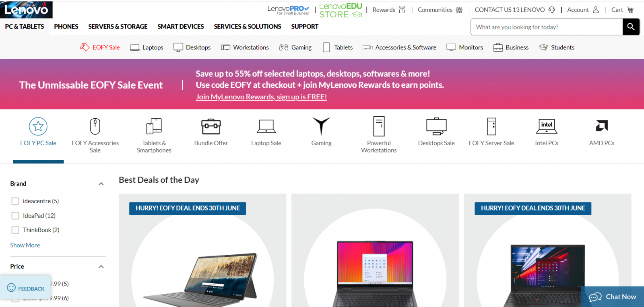
Task: Collapse the Brand filter section
Action: [x=101, y=184]
